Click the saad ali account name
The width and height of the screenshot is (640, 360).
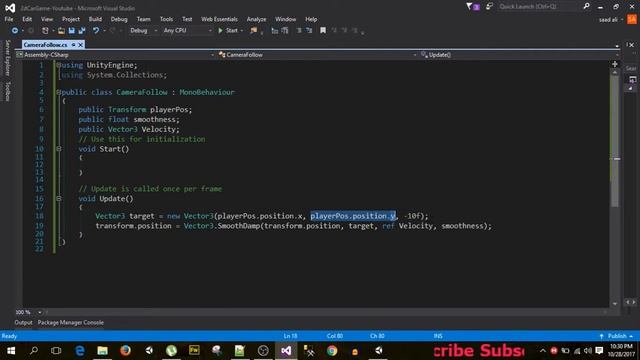(608, 20)
